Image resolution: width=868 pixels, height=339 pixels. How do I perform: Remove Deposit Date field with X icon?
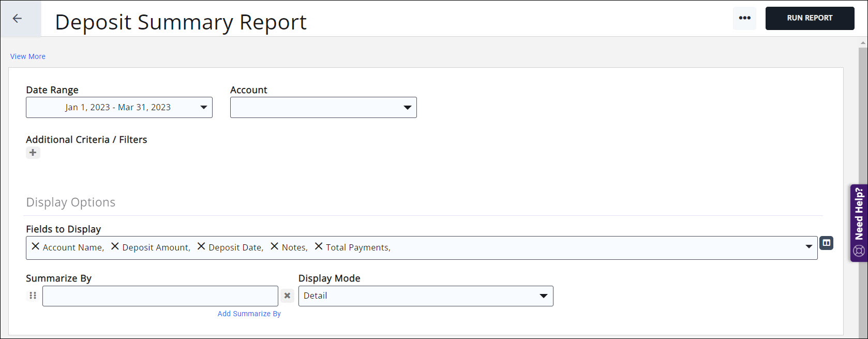pos(201,246)
